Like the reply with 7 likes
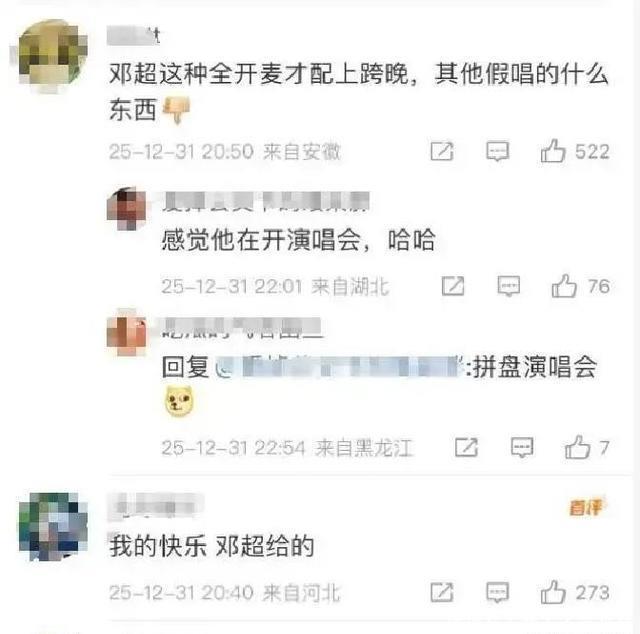This screenshot has width=640, height=634. [577, 447]
